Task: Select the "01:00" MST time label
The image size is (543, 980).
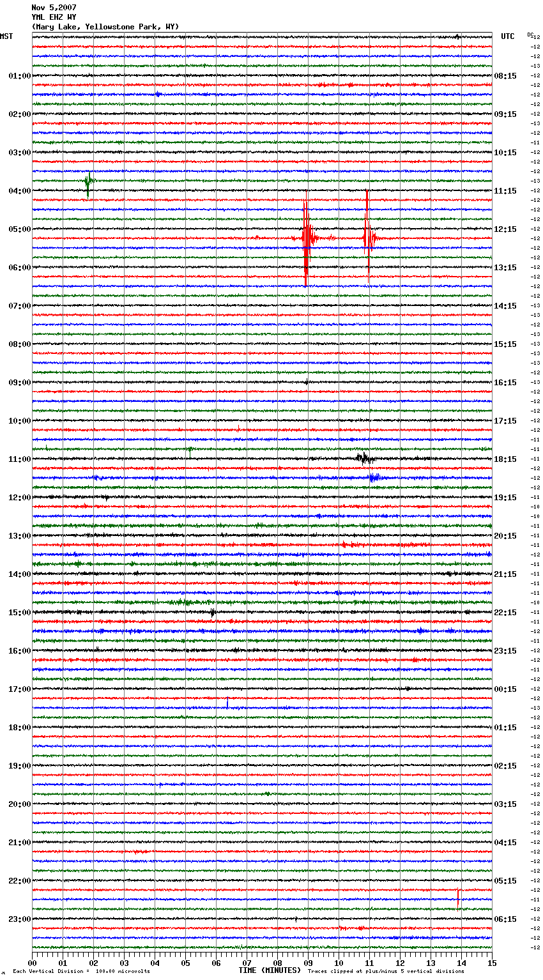Action: 20,76
